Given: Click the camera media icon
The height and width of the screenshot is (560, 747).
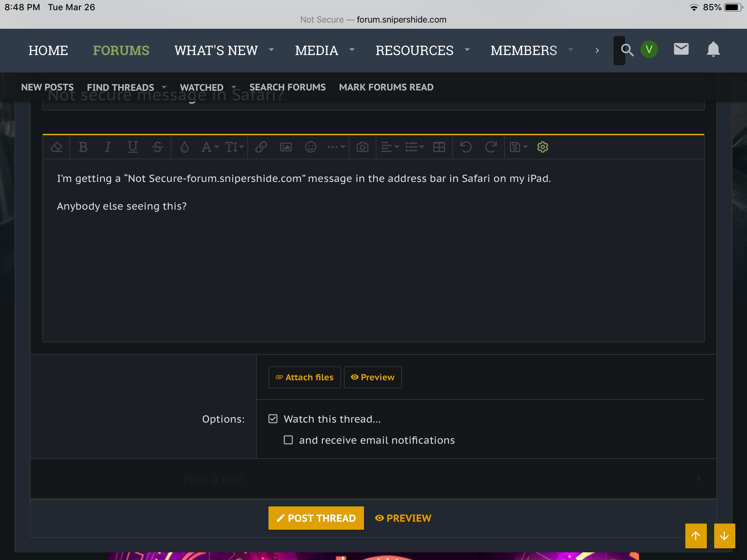Looking at the screenshot, I should (x=363, y=147).
